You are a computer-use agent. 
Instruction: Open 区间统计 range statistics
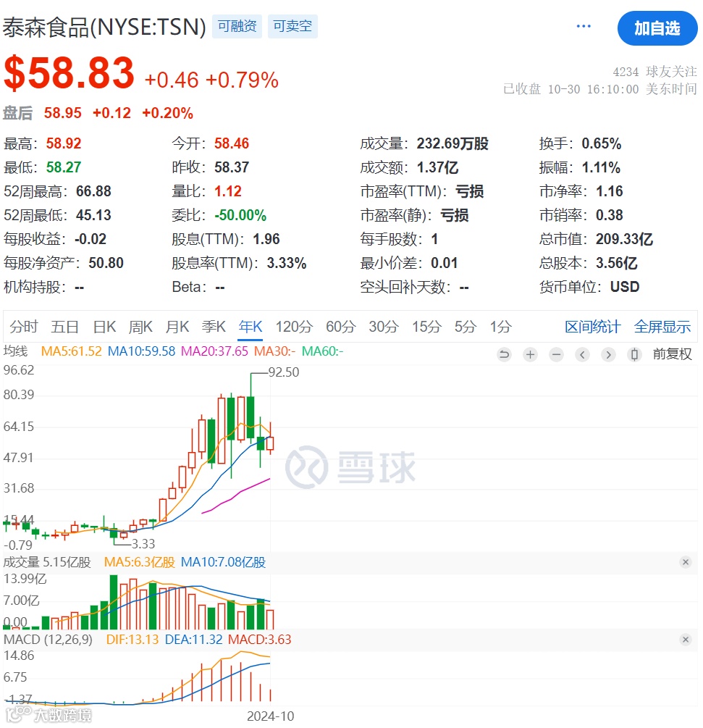tap(592, 327)
